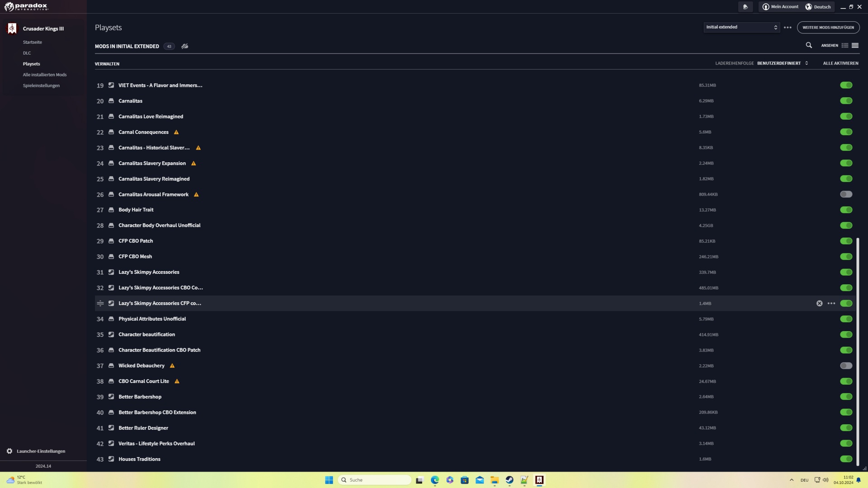Disable the Houses Traditions mod

pos(846,459)
